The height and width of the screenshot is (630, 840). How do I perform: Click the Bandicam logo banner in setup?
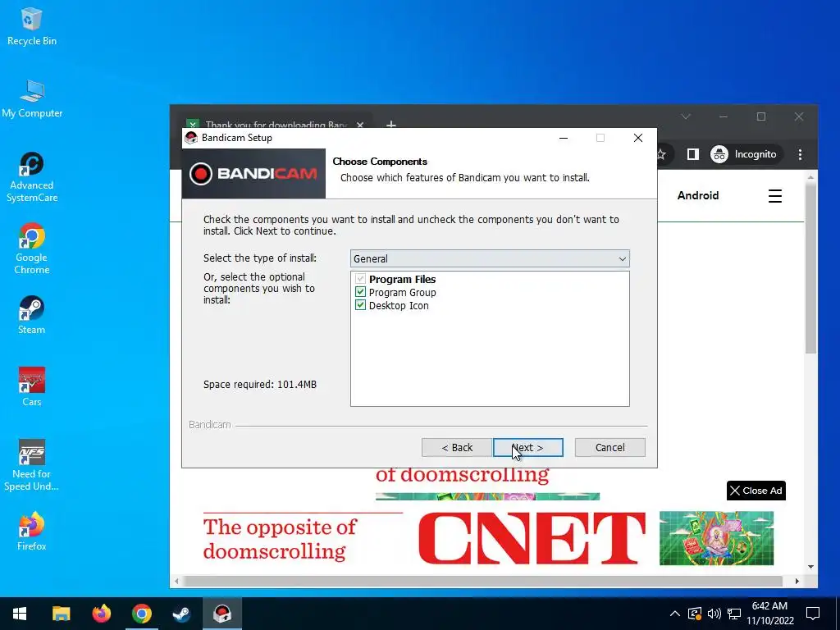253,174
